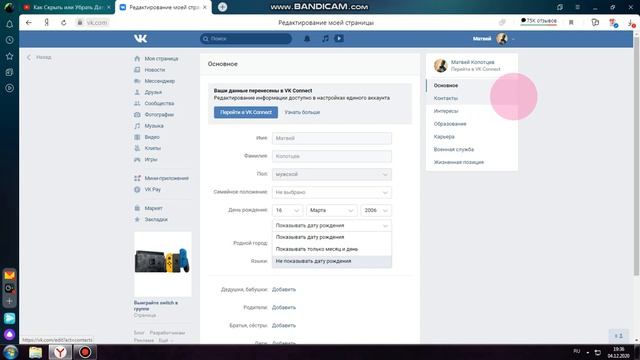The height and width of the screenshot is (360, 640).
Task: Open Windows Start button
Action: pos(10,352)
